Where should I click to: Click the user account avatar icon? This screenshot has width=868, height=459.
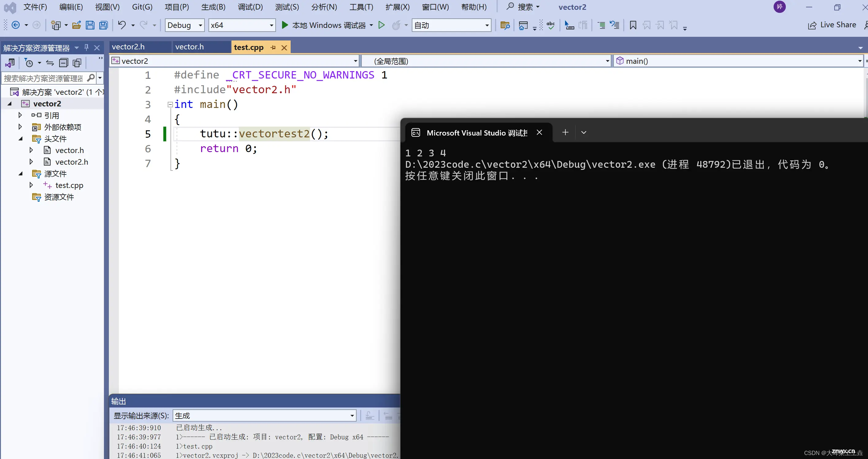click(x=779, y=7)
